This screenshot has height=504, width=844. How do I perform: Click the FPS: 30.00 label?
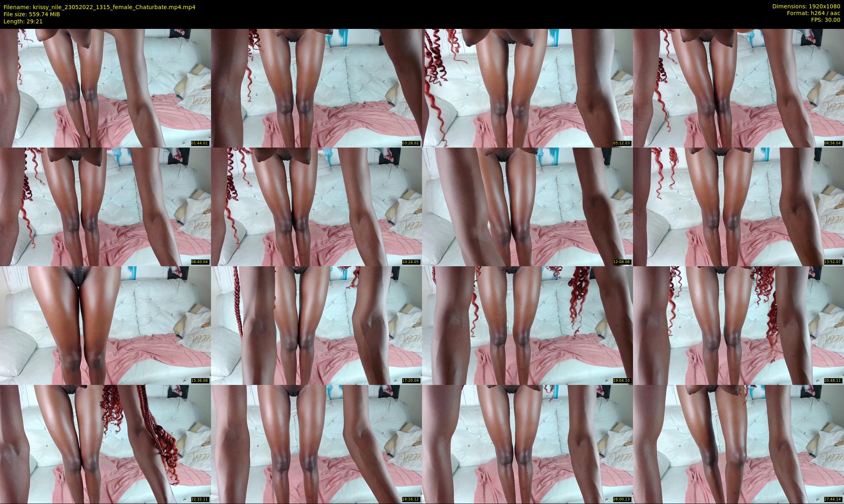(x=825, y=20)
